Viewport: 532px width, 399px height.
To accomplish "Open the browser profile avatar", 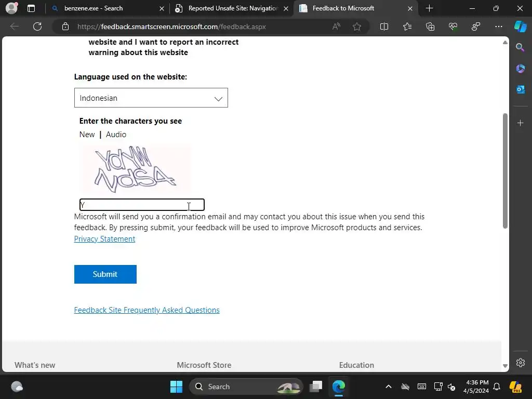I will tap(11, 8).
